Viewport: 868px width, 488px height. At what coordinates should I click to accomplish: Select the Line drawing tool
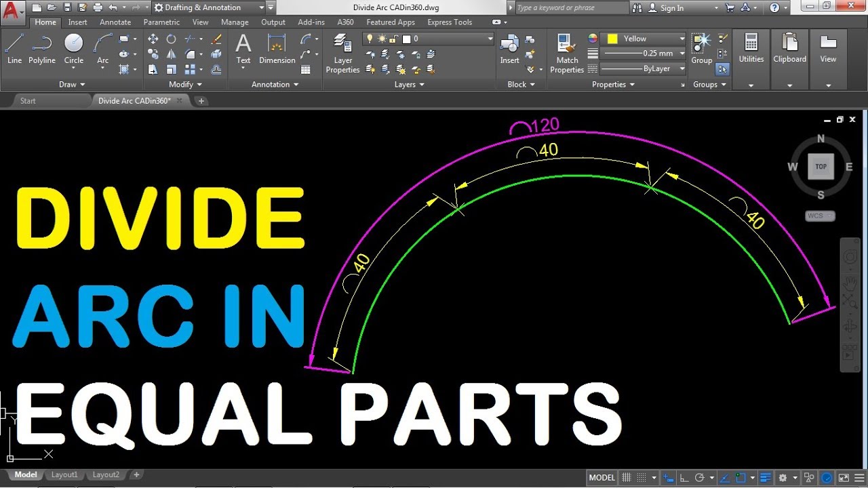(x=14, y=49)
